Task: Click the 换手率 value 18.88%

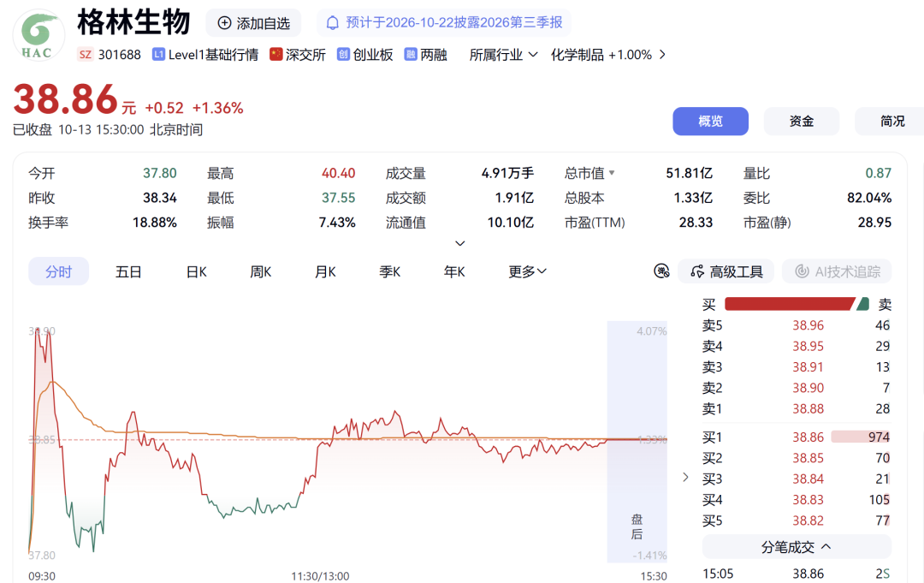Action: pyautogui.click(x=154, y=223)
